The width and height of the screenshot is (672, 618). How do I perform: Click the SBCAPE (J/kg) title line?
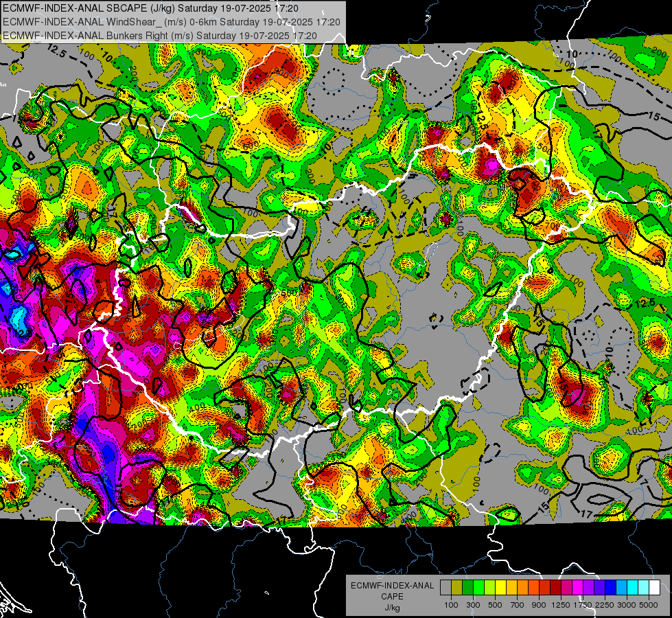[150, 8]
